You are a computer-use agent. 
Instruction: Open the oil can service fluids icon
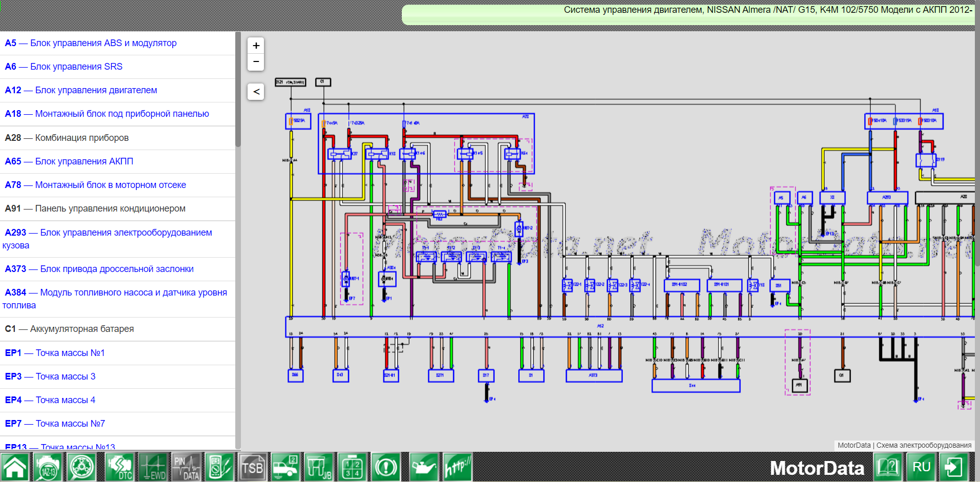423,467
